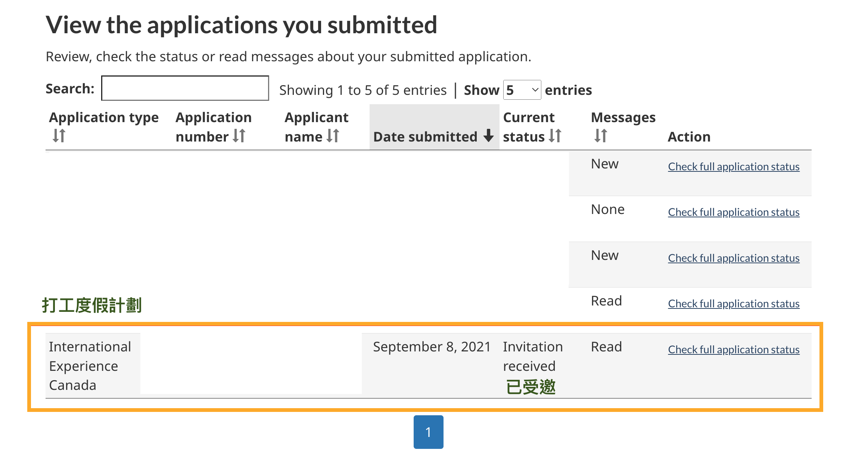Viewport: 868px width, 450px height.
Task: Click the Application type column header text
Action: point(104,117)
